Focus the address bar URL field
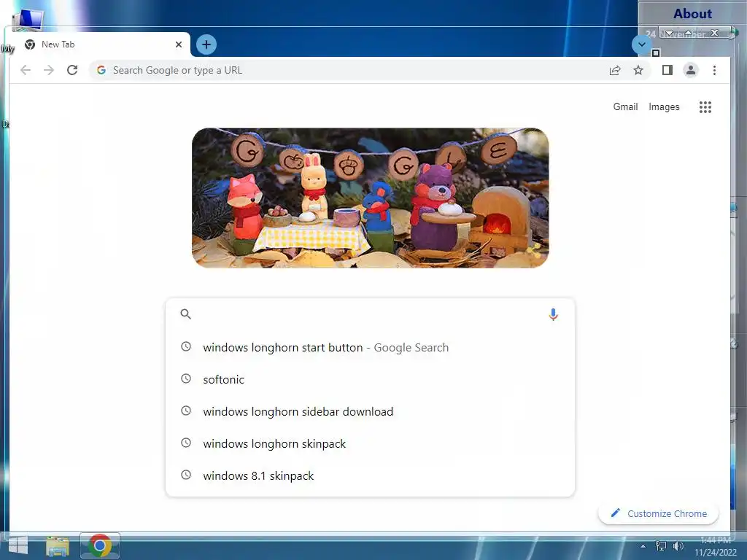Screen dimensions: 747x560 352,71
